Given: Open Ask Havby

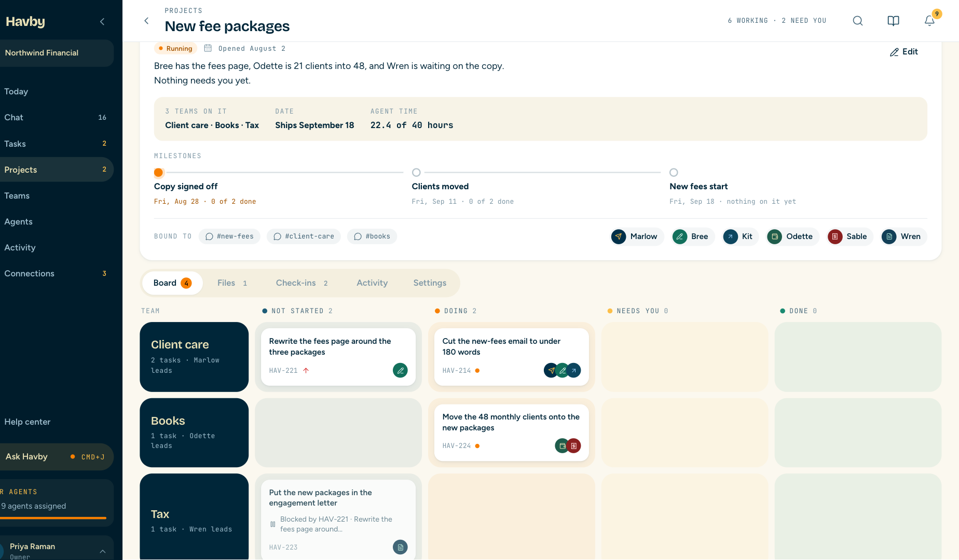Looking at the screenshot, I should (x=56, y=457).
